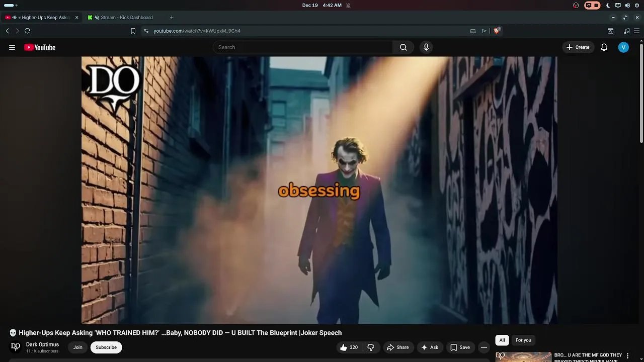Open the sidebar search panel icon
The image size is (644, 362).
pos(610,31)
